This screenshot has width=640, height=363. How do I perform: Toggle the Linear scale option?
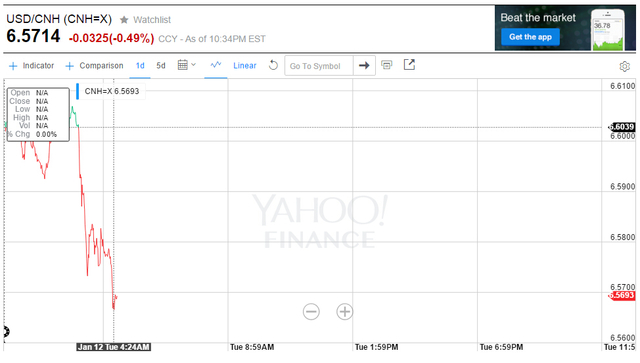click(x=245, y=66)
